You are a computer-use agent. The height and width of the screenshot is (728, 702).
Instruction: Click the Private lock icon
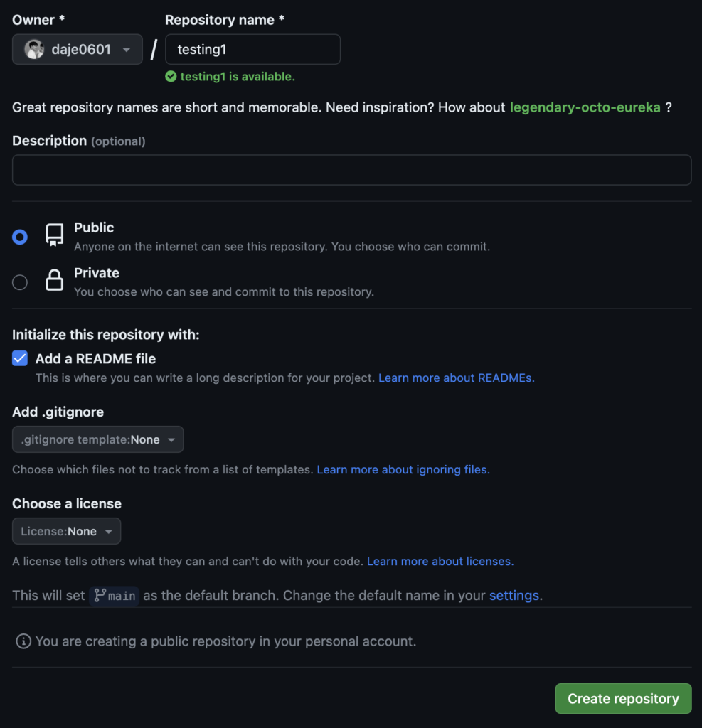(54, 280)
